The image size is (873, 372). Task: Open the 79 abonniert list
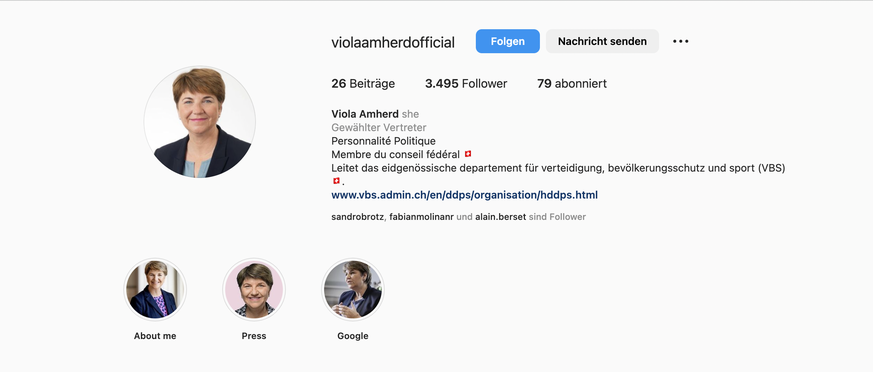[572, 84]
